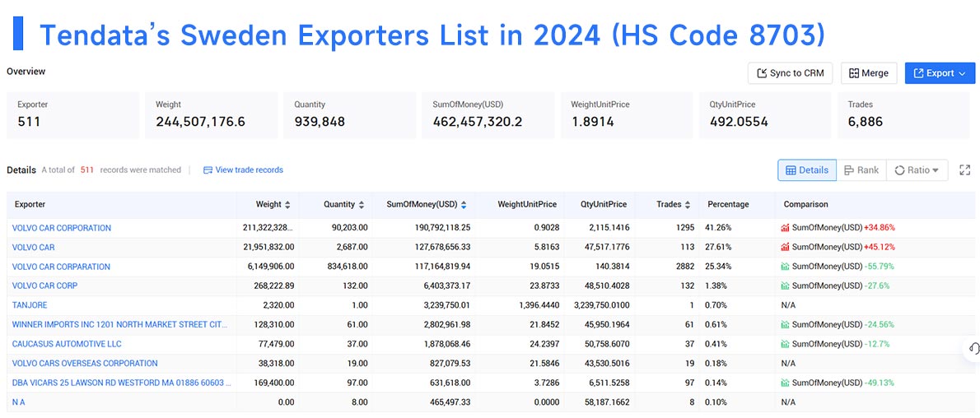
Task: Click the 41.26% percentage cell
Action: coord(720,228)
